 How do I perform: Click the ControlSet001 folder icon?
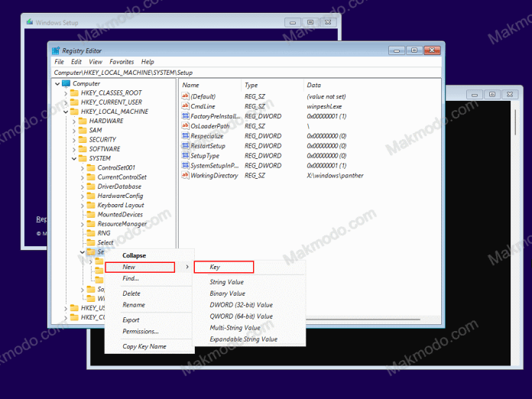pyautogui.click(x=91, y=167)
